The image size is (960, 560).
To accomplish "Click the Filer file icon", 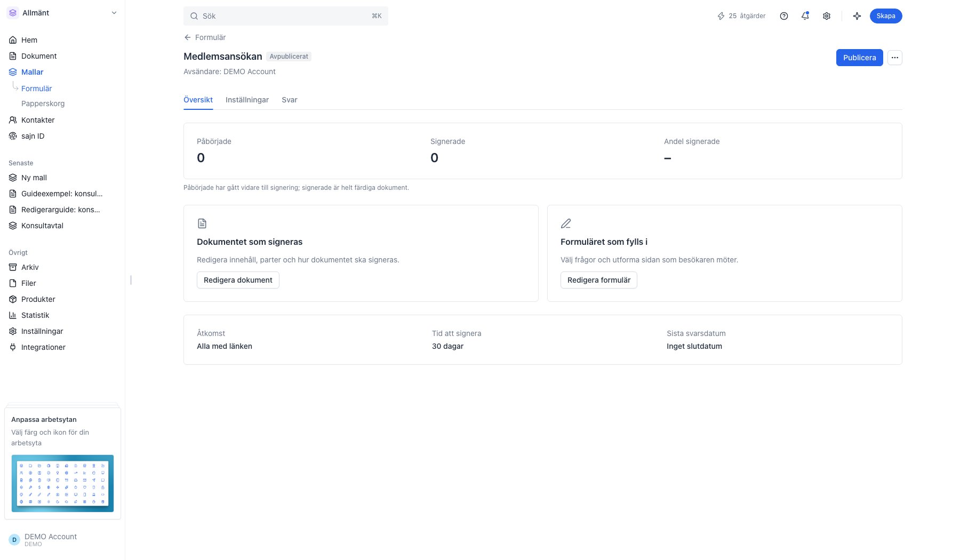I will [x=13, y=283].
